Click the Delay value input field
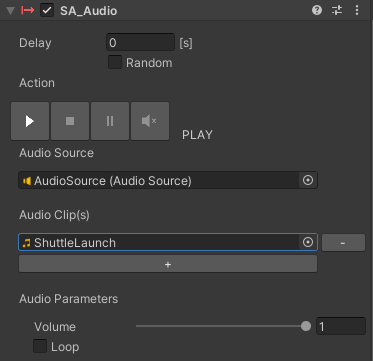Screen dimensions: 373x361 [140, 42]
